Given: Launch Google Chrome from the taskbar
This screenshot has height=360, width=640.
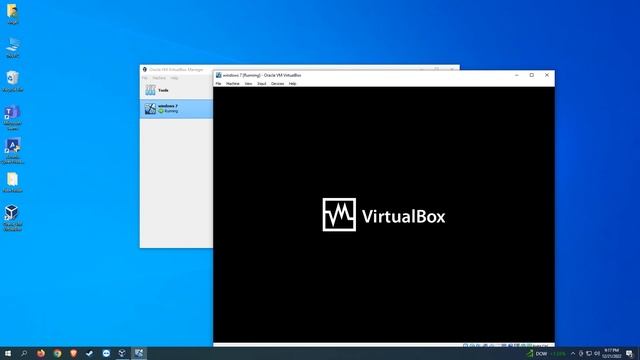Looking at the screenshot, I should pos(58,353).
